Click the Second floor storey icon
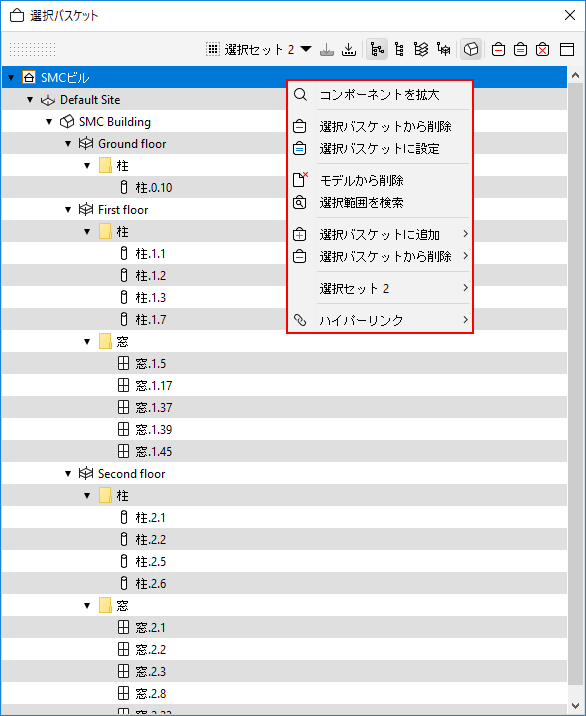The height and width of the screenshot is (716, 586). tap(86, 474)
